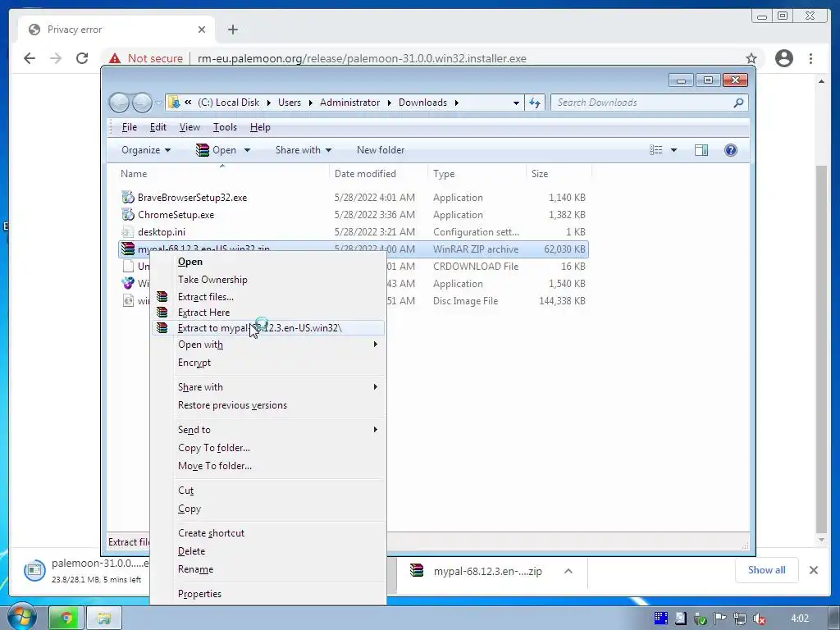Screen dimensions: 840x630
Task: Click the muted volume tray icon
Action: pos(760,619)
